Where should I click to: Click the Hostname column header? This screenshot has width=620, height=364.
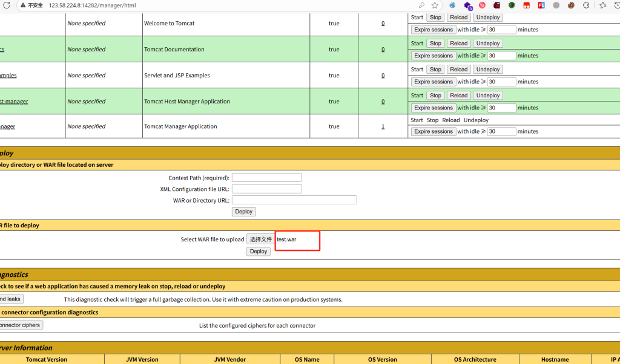(x=555, y=360)
